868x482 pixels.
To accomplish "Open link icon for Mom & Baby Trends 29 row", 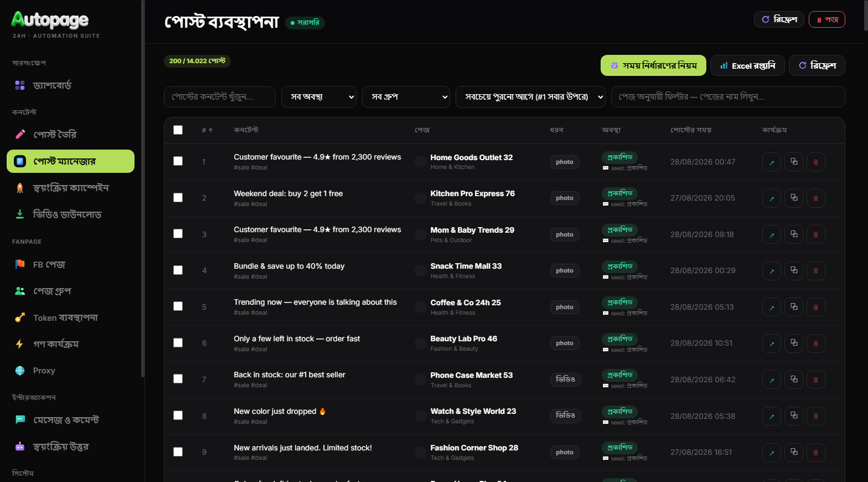I will click(x=772, y=235).
